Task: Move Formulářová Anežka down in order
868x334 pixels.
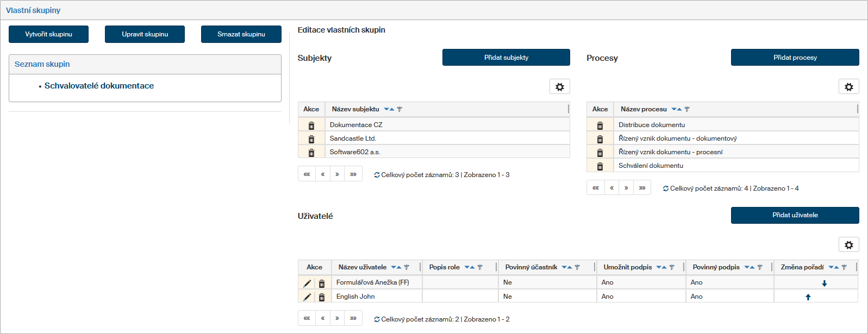Action: coord(824,283)
